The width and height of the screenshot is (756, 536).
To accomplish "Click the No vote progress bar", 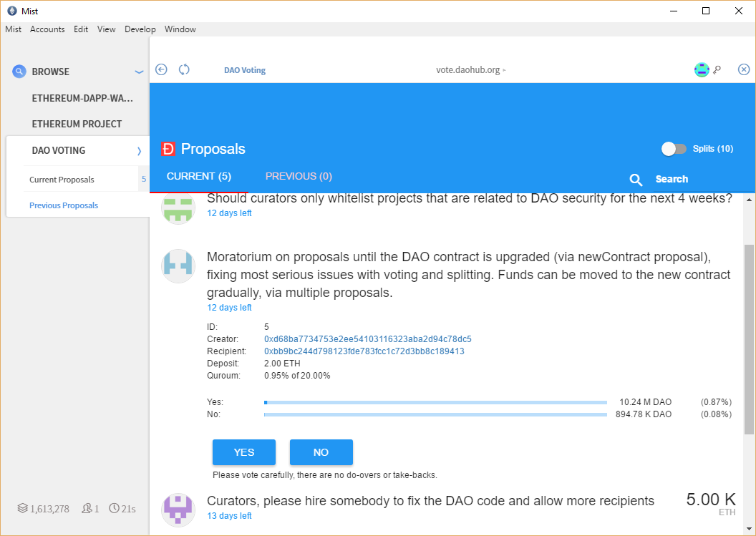I will (x=435, y=414).
